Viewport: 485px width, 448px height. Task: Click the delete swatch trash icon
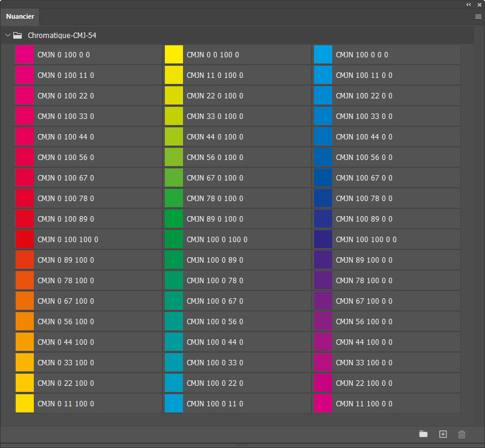[462, 434]
